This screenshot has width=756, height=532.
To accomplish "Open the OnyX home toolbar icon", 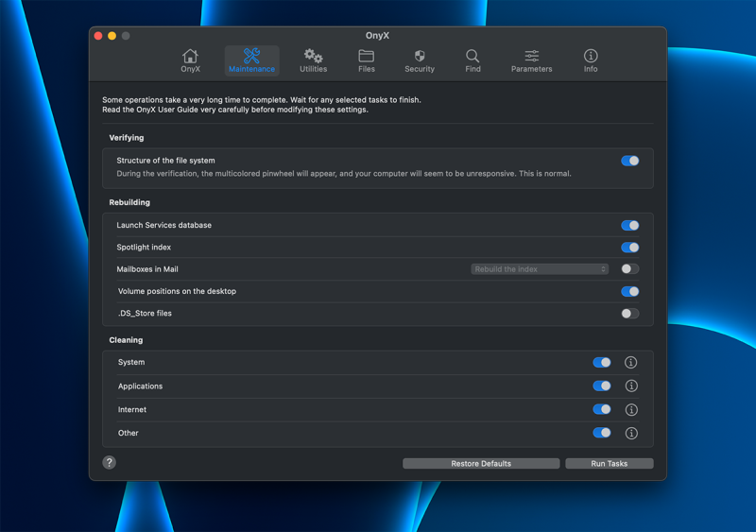I will (x=190, y=60).
